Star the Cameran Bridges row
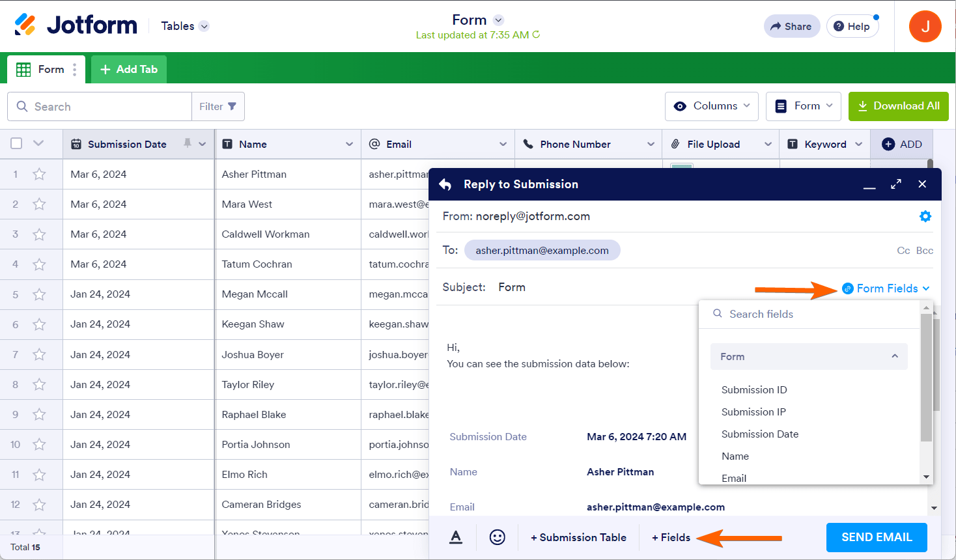The image size is (956, 560). [40, 504]
